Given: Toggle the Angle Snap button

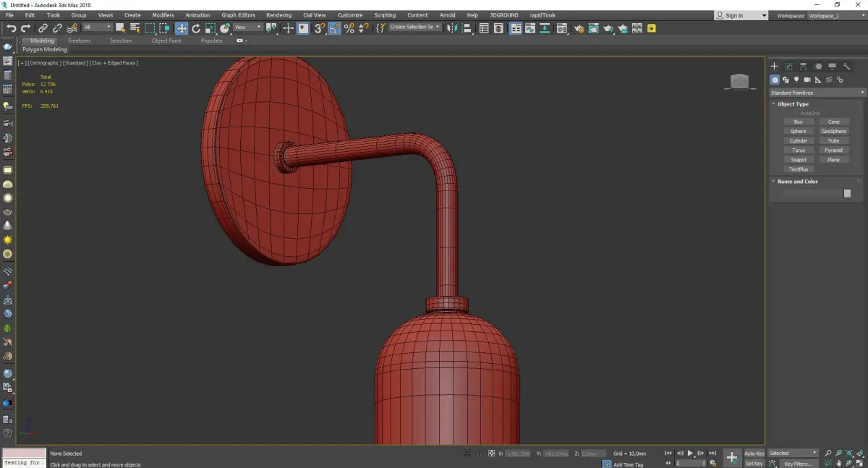Looking at the screenshot, I should point(335,28).
